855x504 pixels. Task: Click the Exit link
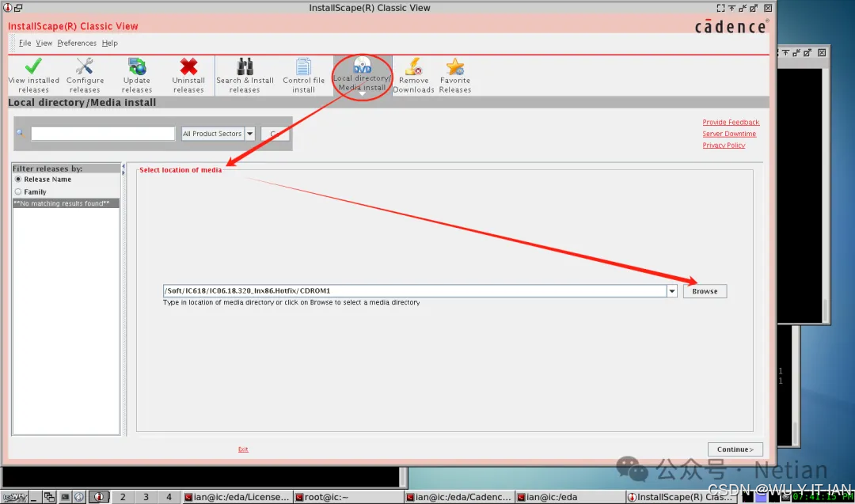point(243,449)
